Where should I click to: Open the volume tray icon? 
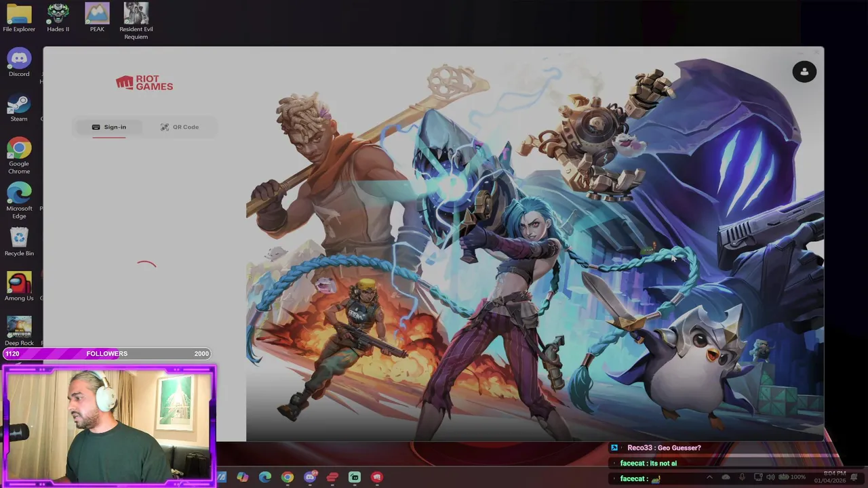[770, 477]
